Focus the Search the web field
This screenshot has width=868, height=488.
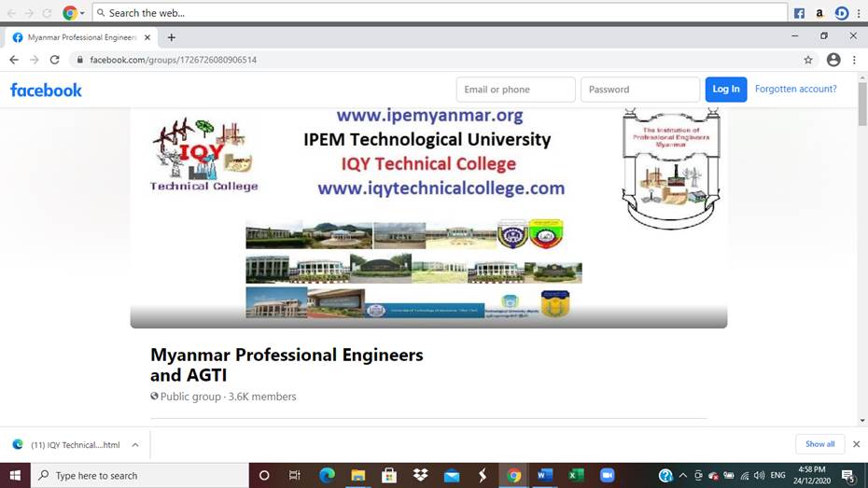440,13
